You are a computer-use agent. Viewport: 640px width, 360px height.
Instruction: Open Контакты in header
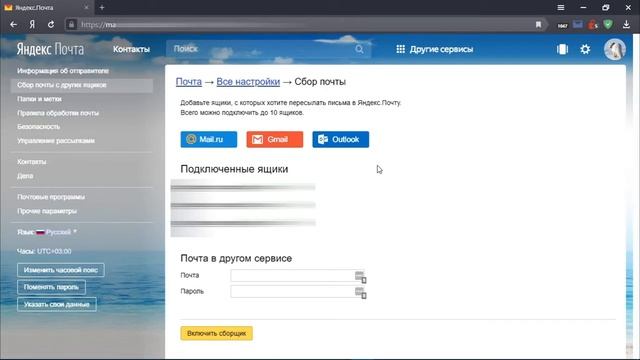coord(131,49)
